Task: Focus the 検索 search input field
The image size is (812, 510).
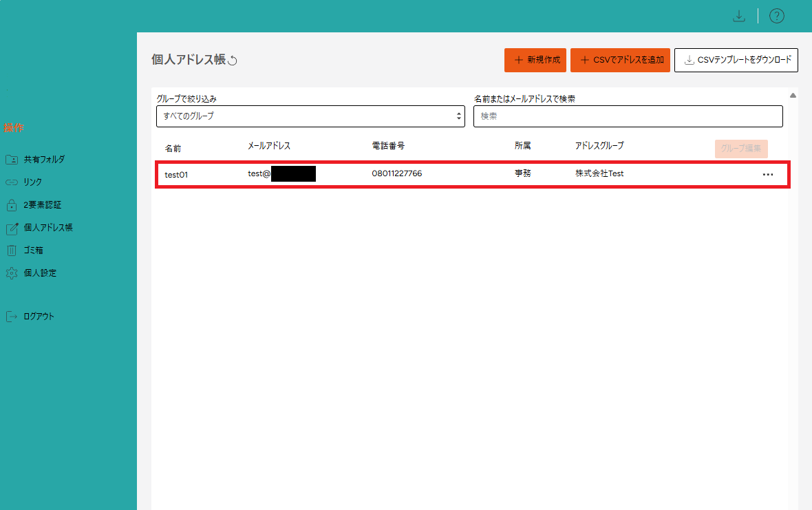Action: coord(628,116)
